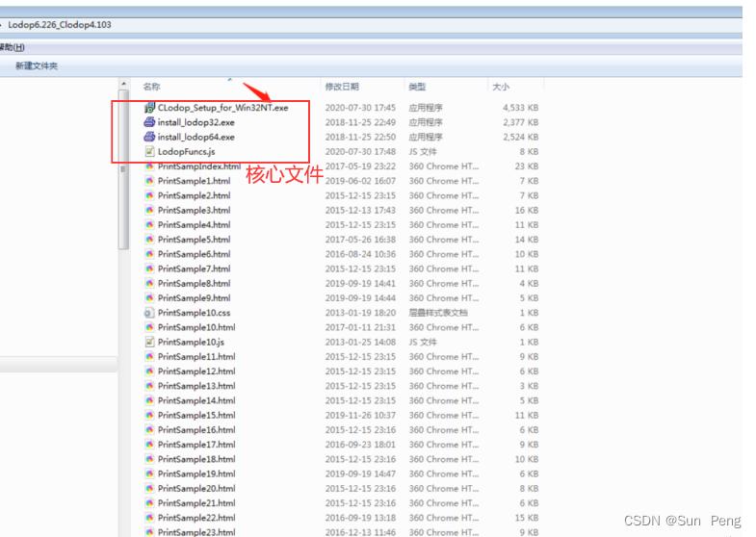The image size is (756, 537).
Task: Click the date 2019-11-26 10:37
Action: [x=360, y=415]
